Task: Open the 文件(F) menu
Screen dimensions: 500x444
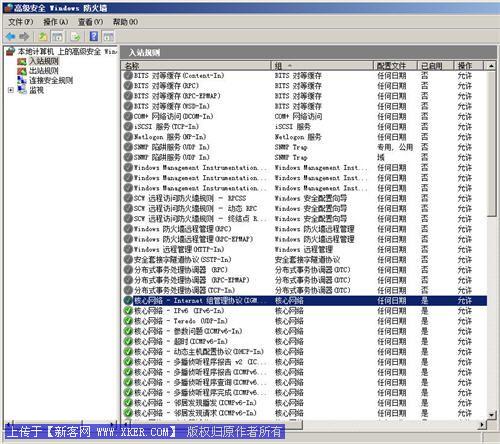Action: 21,22
